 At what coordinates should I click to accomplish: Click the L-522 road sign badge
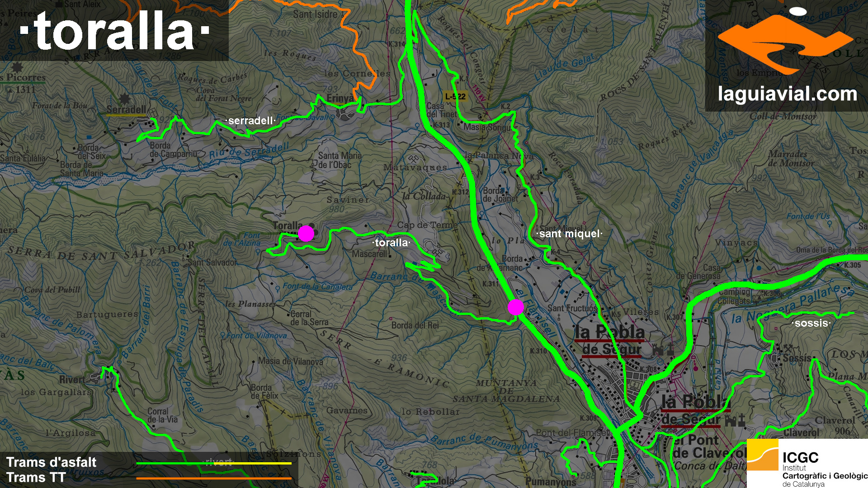(455, 96)
